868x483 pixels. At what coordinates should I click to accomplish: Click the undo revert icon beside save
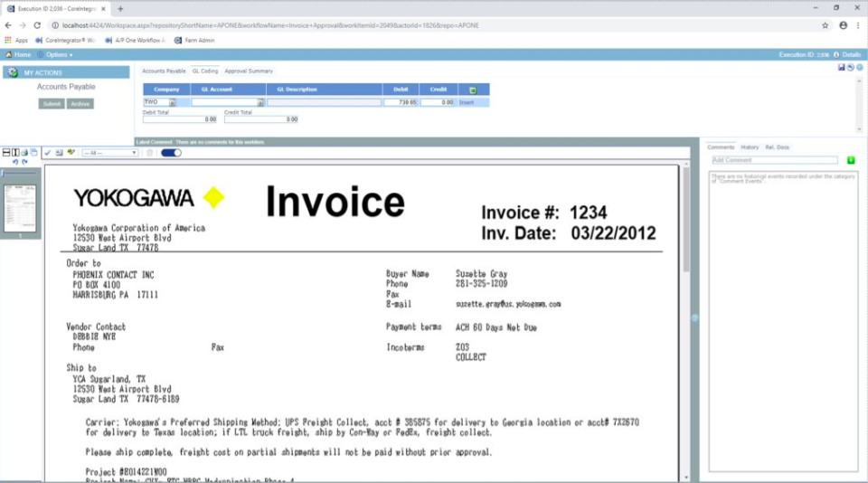tap(851, 67)
